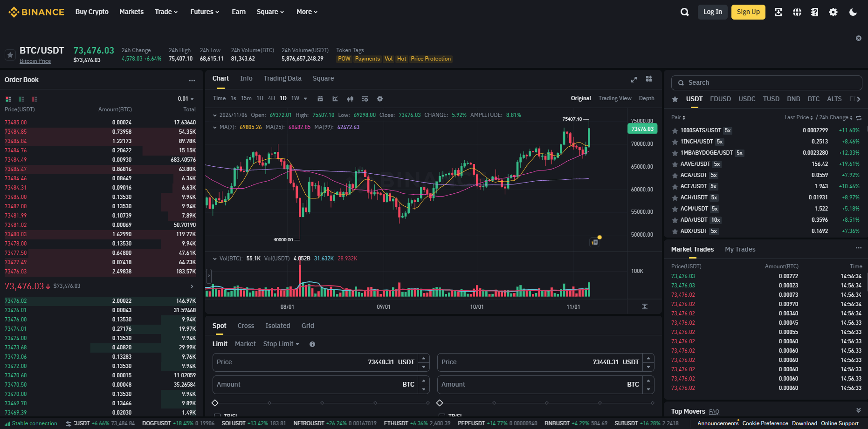
Task: Select the 15m time interval
Action: [x=246, y=98]
